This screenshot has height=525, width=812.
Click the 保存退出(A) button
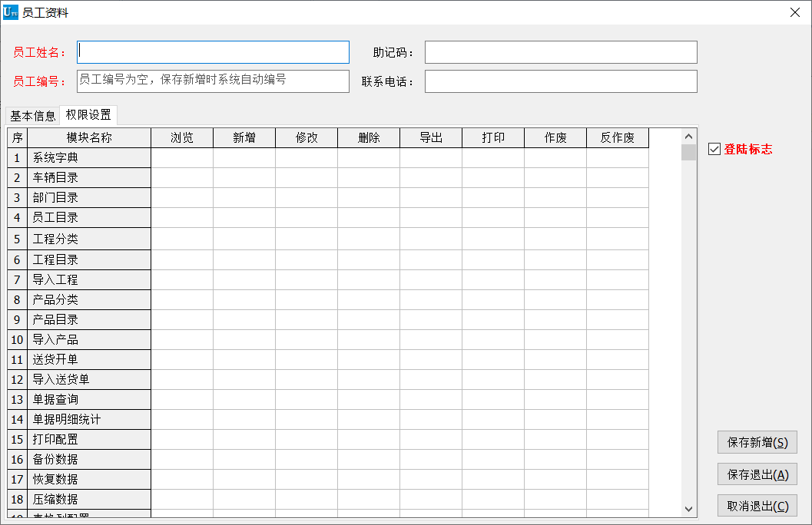click(757, 474)
